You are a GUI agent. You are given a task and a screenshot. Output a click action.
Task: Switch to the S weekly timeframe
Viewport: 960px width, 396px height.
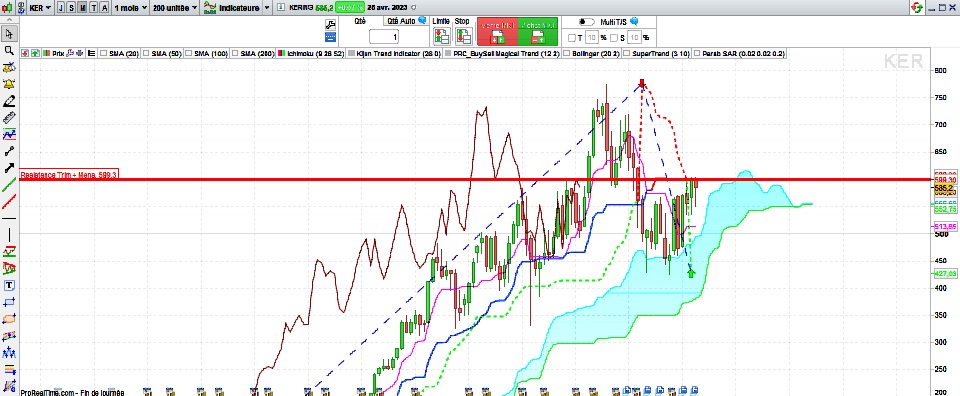[72, 8]
